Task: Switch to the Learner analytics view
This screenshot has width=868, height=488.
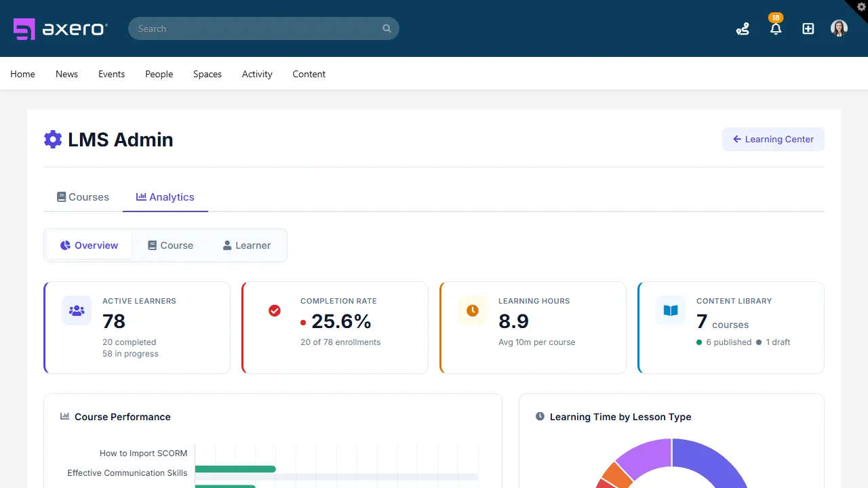Action: pos(247,245)
